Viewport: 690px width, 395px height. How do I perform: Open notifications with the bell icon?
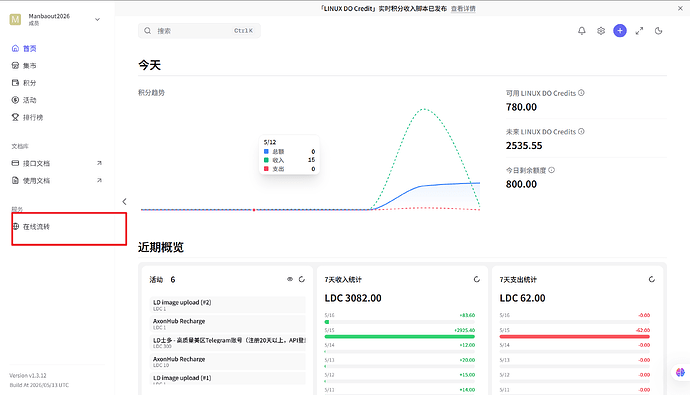tap(582, 31)
